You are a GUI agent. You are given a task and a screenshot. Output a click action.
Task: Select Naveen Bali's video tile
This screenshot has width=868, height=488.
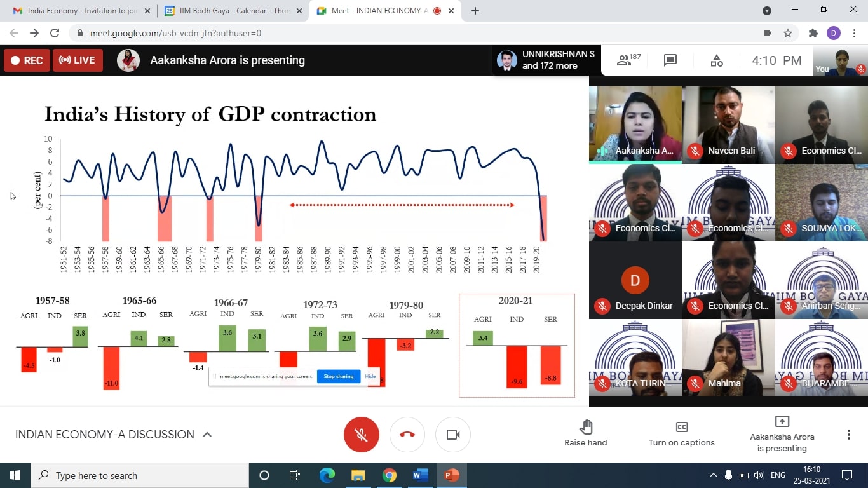(728, 125)
